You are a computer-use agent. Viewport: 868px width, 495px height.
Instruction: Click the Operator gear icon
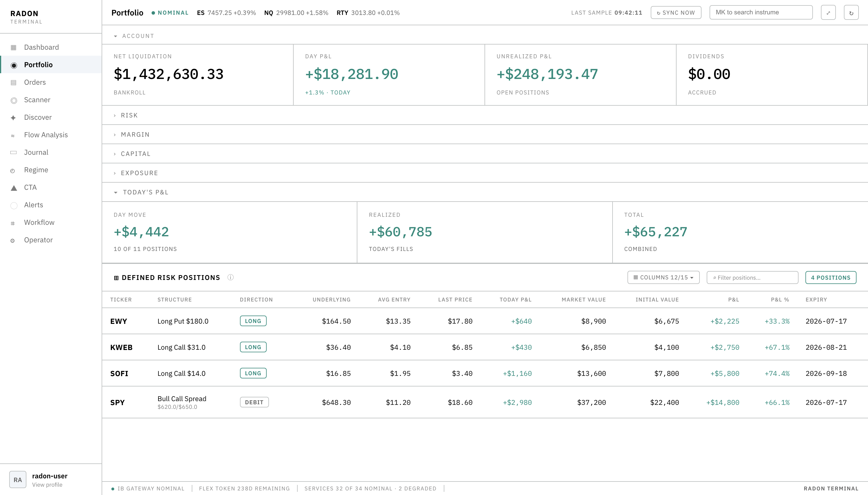[x=13, y=241]
